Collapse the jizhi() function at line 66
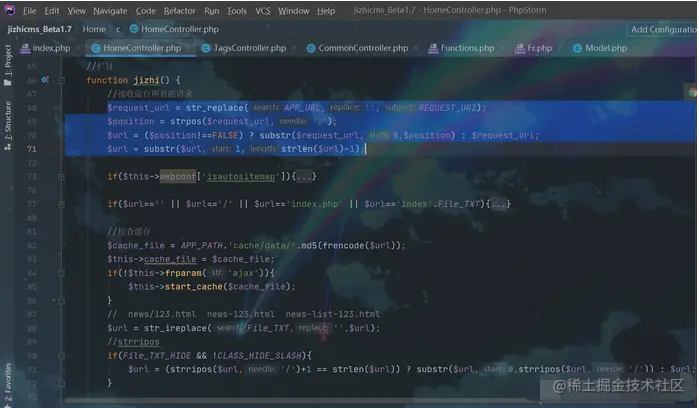The height and width of the screenshot is (408, 699). click(62, 80)
